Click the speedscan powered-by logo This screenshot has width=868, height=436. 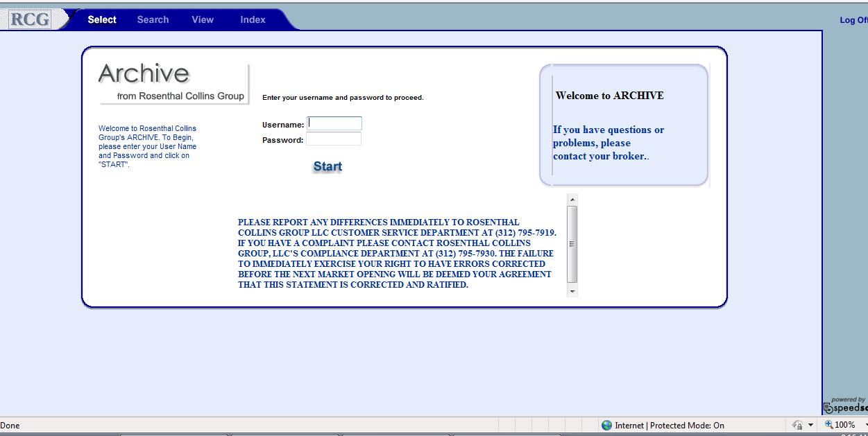[846, 405]
